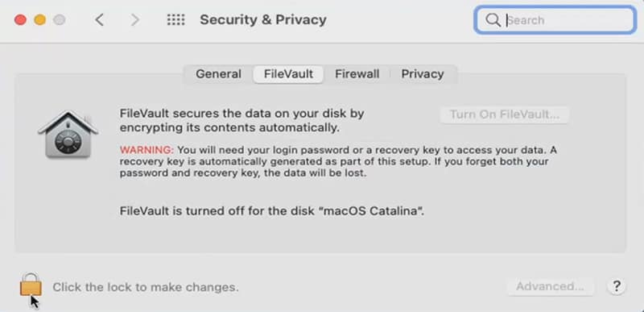The image size is (644, 312).
Task: Click the Turn On FileVault button
Action: click(505, 114)
